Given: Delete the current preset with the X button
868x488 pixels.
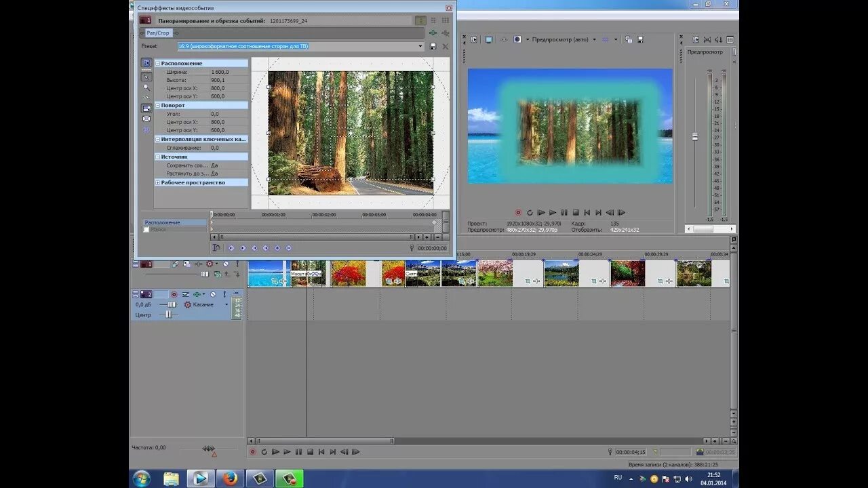Looking at the screenshot, I should pos(445,46).
